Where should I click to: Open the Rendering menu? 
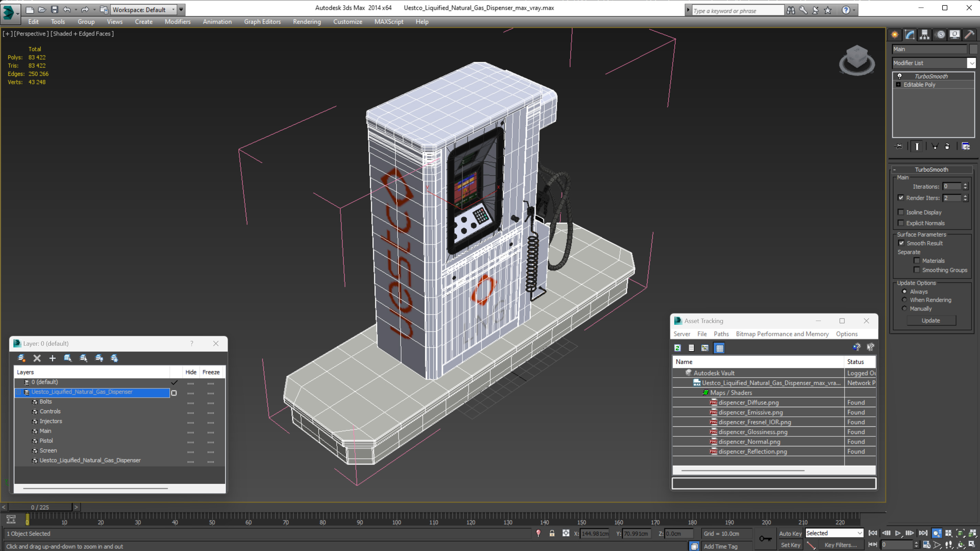307,22
